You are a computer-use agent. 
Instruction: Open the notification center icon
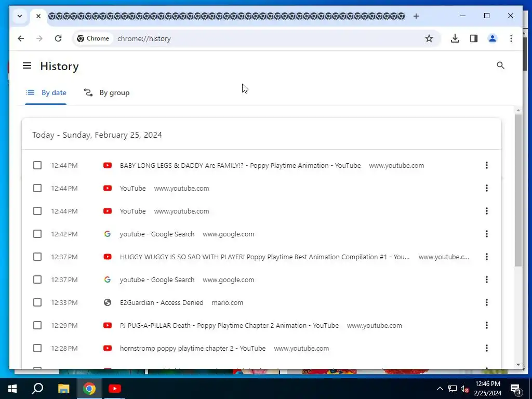point(516,389)
